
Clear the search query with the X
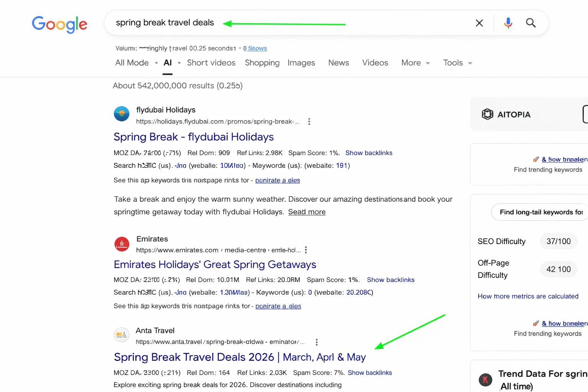(x=479, y=23)
